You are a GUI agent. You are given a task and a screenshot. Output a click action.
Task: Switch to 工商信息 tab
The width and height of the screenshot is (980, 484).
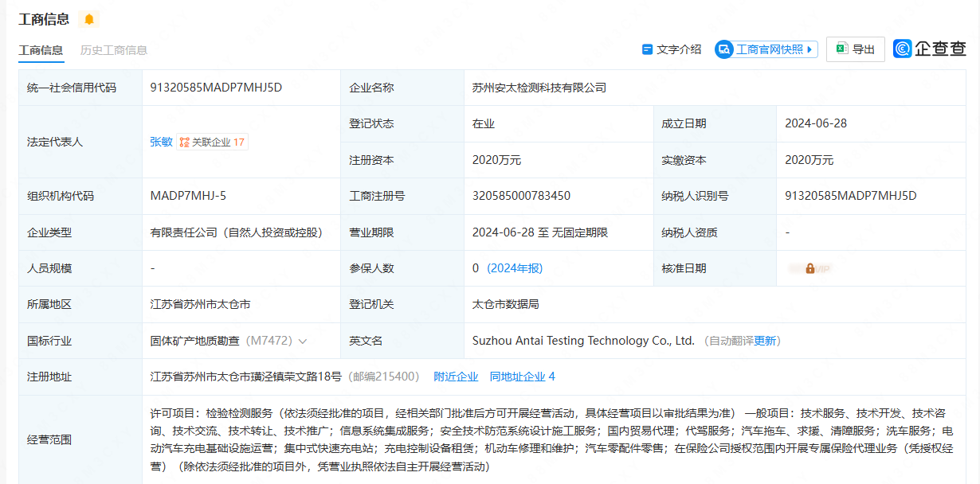41,50
